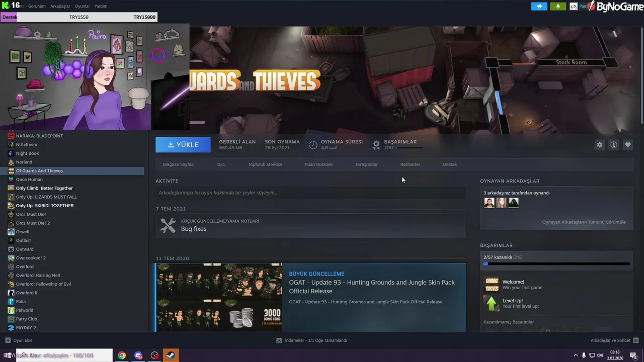Open the action center notification icon
Screen dimensions: 644x362
(x=633, y=355)
